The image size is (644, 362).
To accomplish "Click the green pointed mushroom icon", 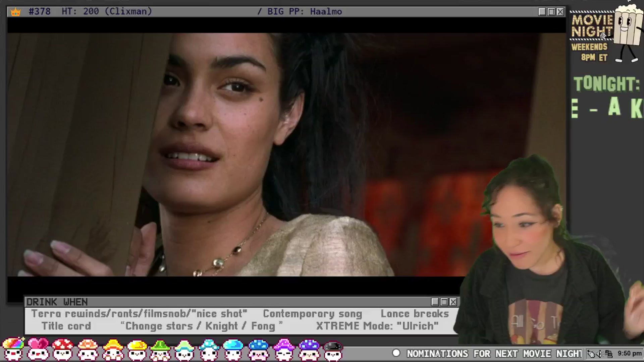I will click(160, 350).
